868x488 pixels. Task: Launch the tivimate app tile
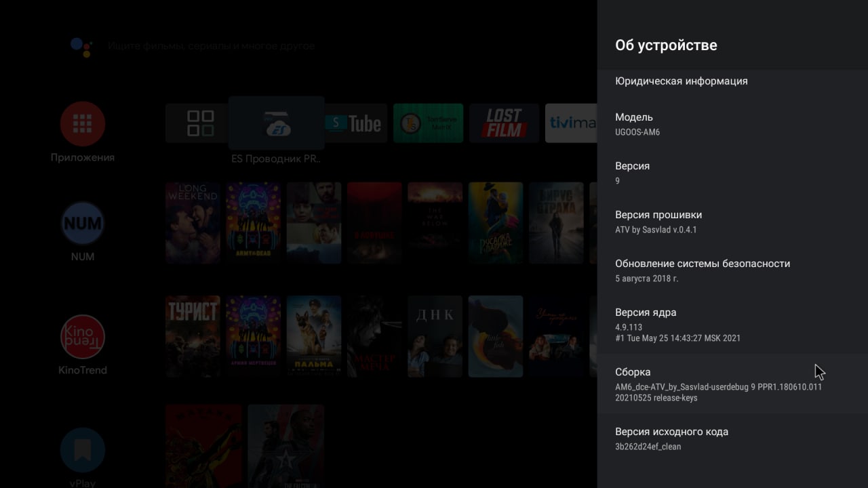571,123
